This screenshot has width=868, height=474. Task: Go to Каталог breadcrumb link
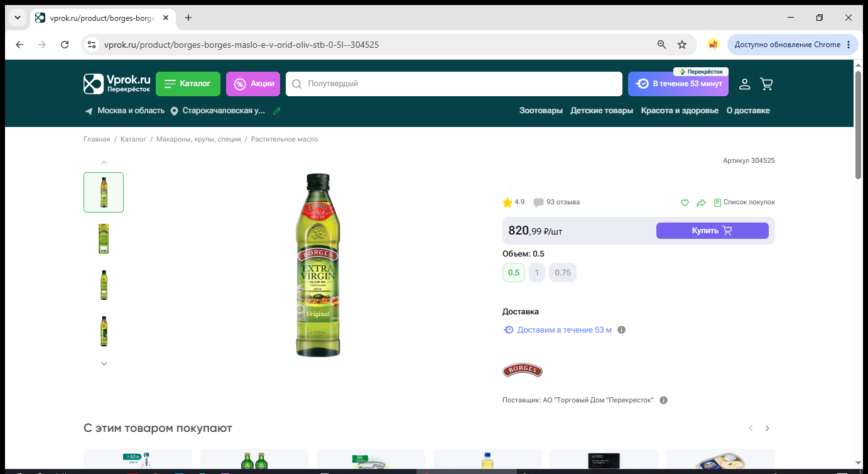click(133, 139)
